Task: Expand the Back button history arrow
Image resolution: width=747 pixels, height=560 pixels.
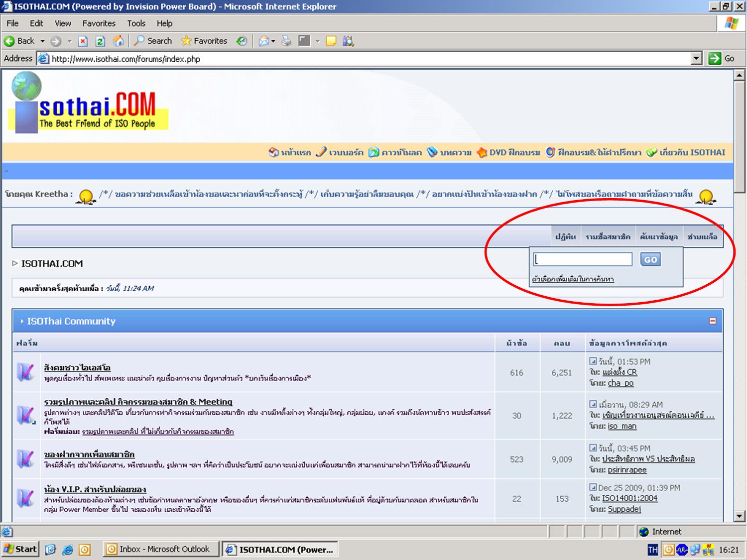Action: [43, 41]
